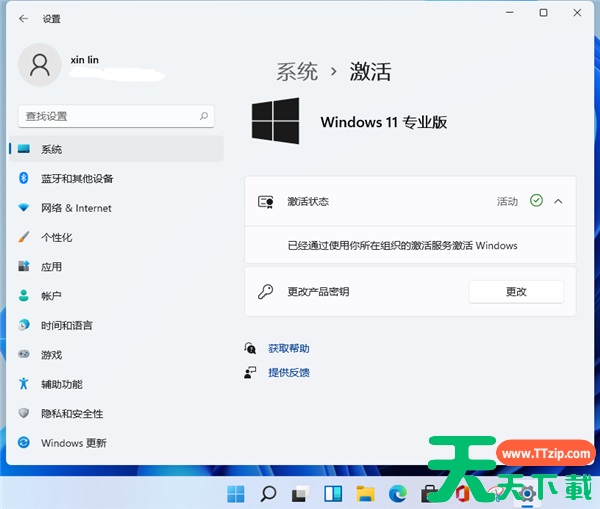
Task: Click the privacy shield icon
Action: point(24,413)
